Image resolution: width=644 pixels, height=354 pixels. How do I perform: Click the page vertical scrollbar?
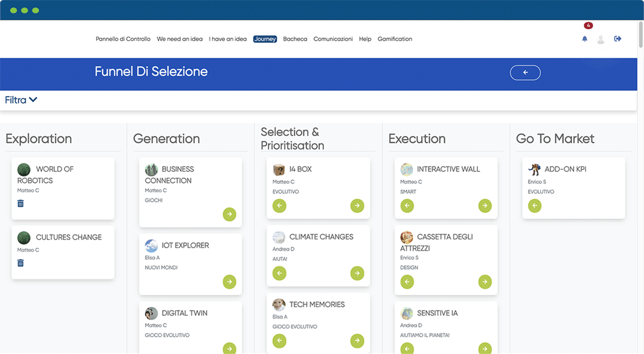[640, 161]
